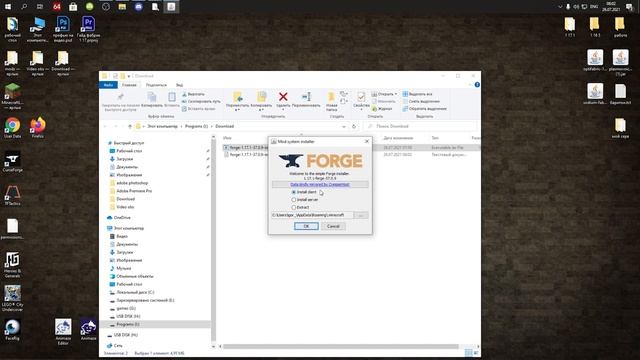This screenshot has width=640, height=360.
Task: Open the taskbar Search magnifier icon
Action: point(24,7)
